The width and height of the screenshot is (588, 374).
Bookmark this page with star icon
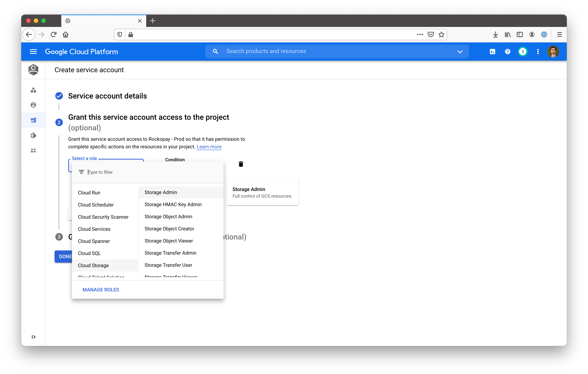(x=441, y=35)
